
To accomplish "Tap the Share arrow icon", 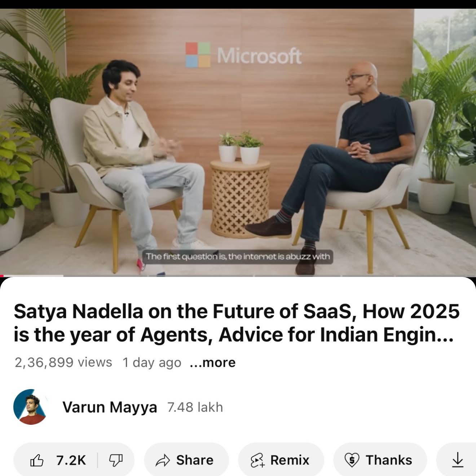I will pos(163,460).
